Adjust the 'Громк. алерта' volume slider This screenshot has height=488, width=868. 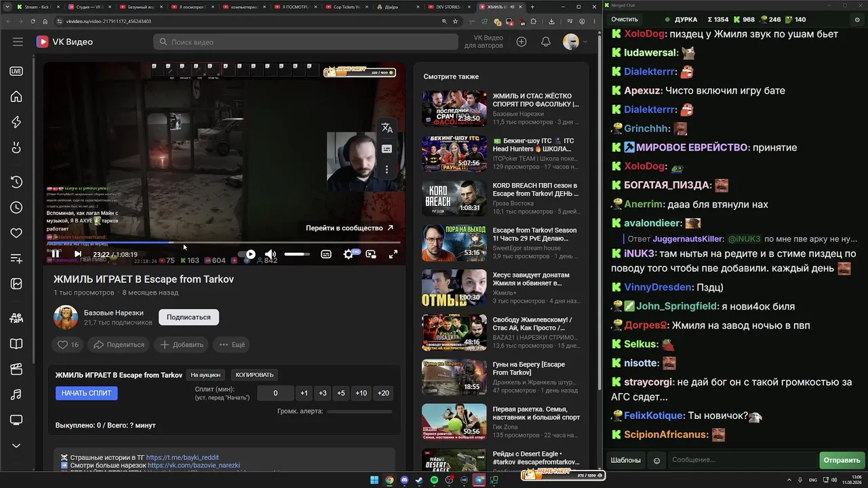[x=359, y=411]
